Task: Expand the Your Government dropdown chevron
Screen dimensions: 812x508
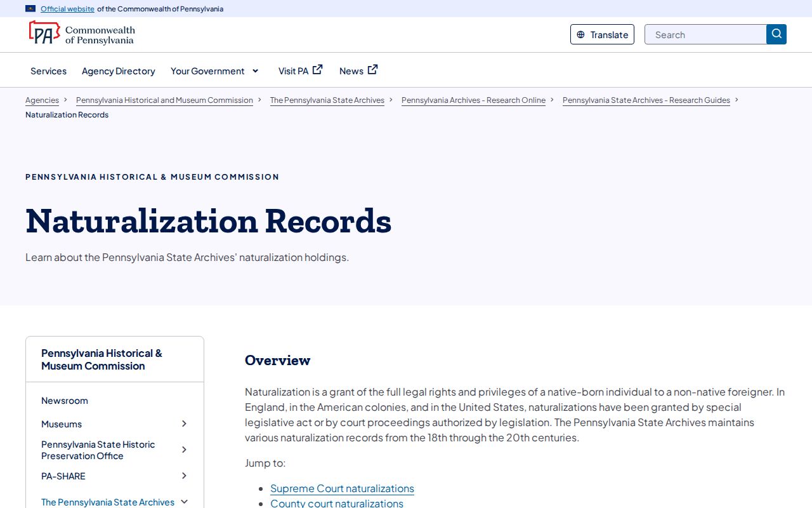Action: (x=256, y=71)
